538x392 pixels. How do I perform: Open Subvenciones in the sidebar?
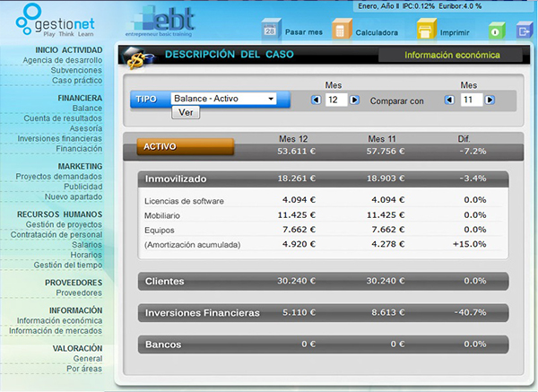[76, 70]
